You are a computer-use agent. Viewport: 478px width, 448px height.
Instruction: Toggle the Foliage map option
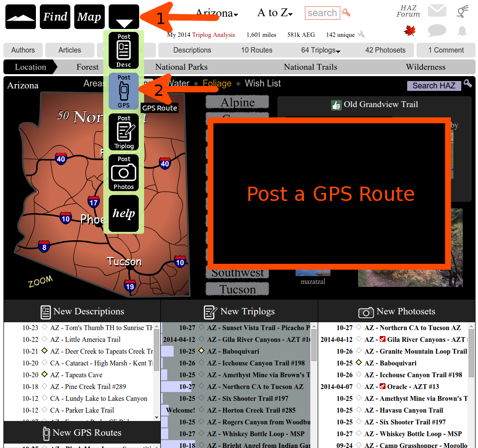[217, 84]
